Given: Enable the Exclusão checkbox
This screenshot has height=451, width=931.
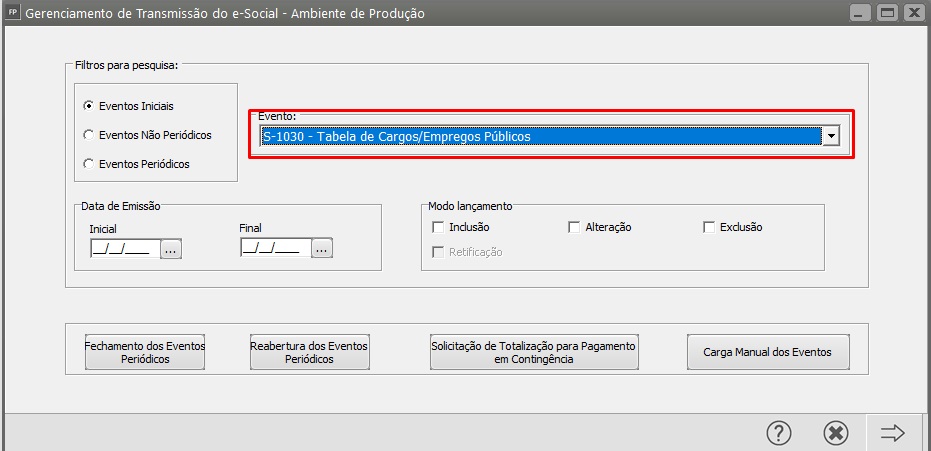Looking at the screenshot, I should 709,227.
